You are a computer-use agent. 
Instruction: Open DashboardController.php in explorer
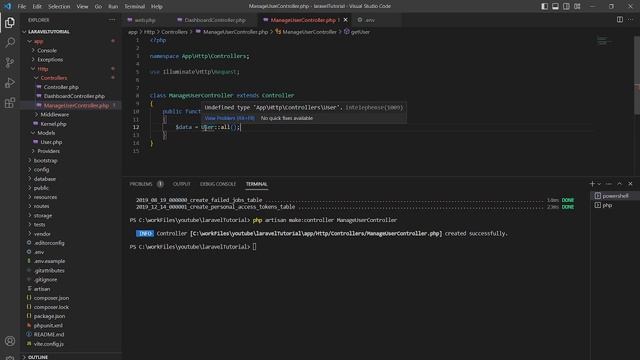[74, 96]
